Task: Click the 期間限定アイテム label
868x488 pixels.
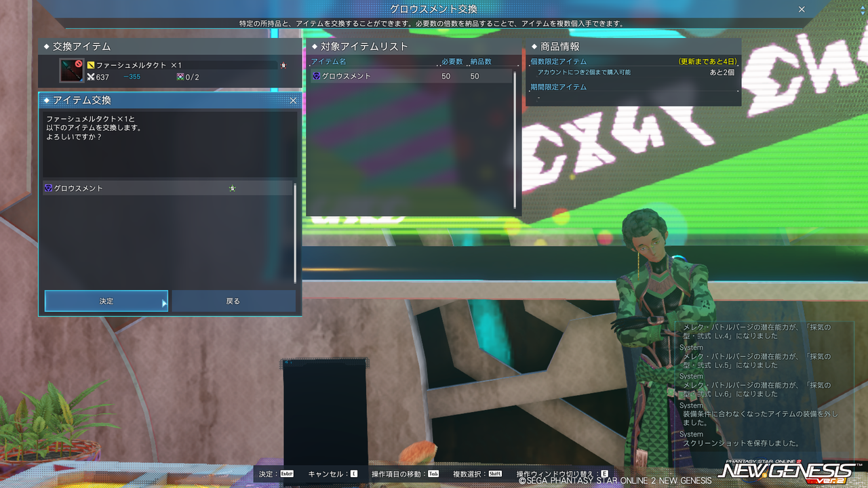Action: click(x=559, y=87)
